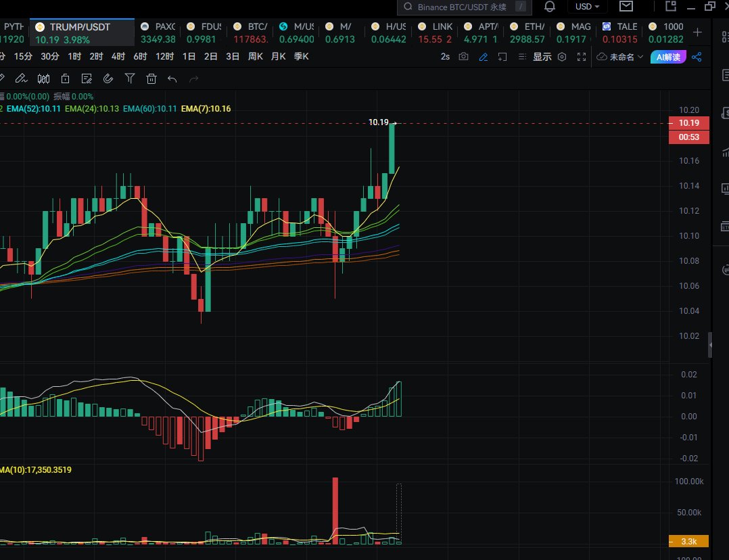The width and height of the screenshot is (729, 560).
Task: Choose the 6时 timeframe
Action: [x=140, y=57]
